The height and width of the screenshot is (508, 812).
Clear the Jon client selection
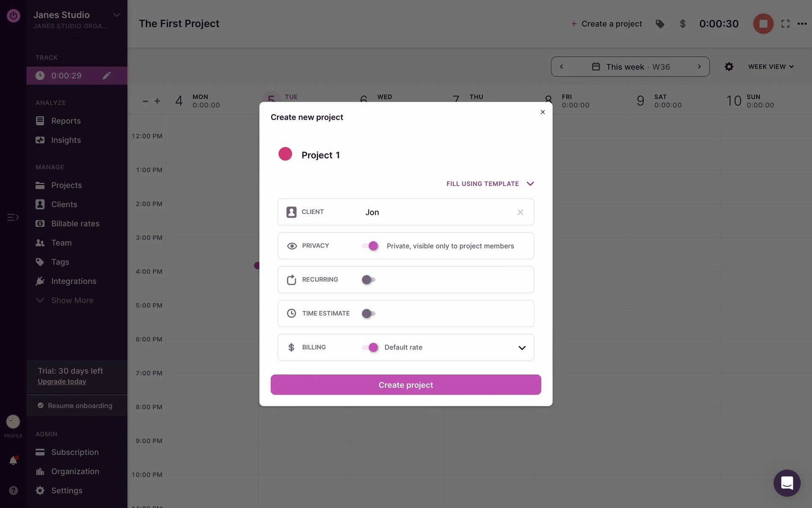click(520, 212)
